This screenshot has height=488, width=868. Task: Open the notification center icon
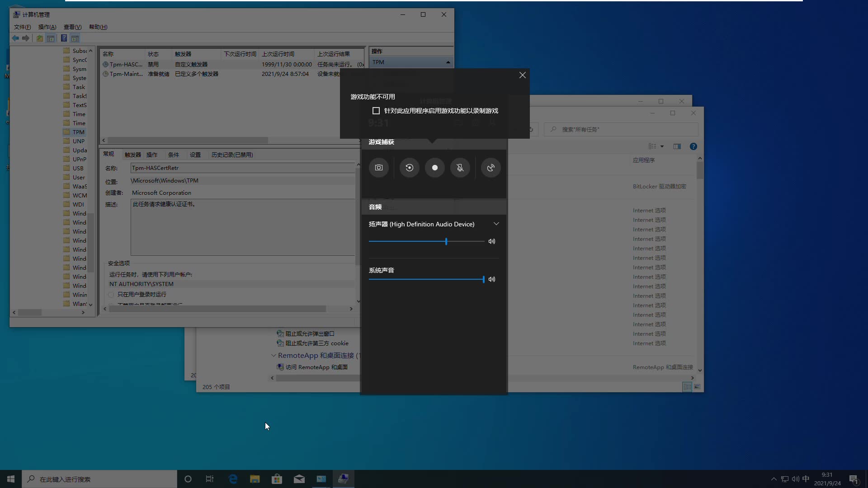tap(854, 479)
